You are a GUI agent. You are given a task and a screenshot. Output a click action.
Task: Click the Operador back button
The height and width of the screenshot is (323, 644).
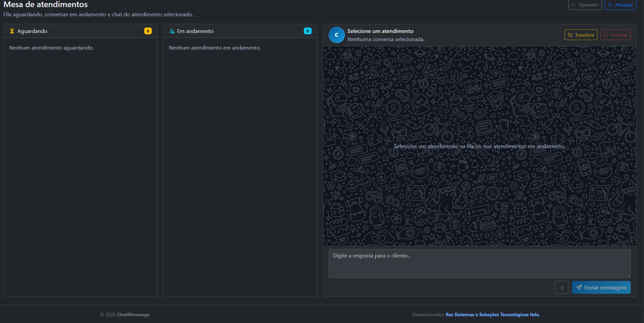click(585, 5)
